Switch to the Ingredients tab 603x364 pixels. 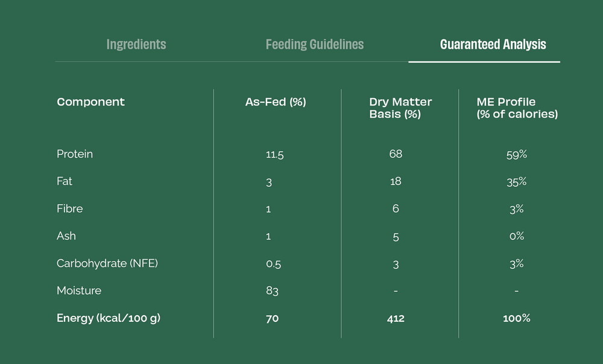pyautogui.click(x=136, y=45)
